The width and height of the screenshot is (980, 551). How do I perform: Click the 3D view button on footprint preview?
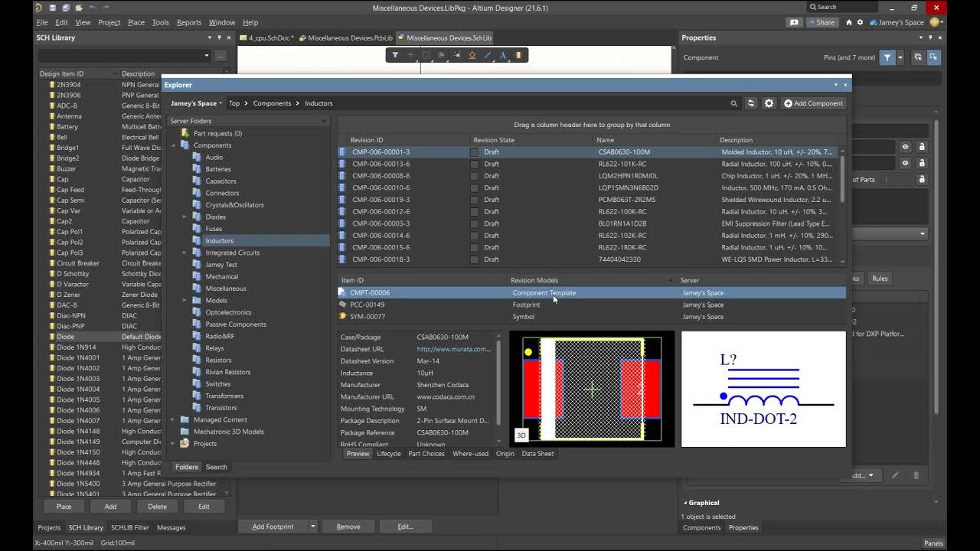[x=521, y=435]
